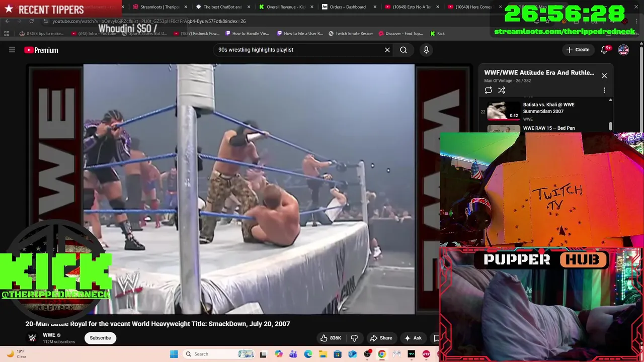Open the GT3 app on taskbar

coord(426,354)
